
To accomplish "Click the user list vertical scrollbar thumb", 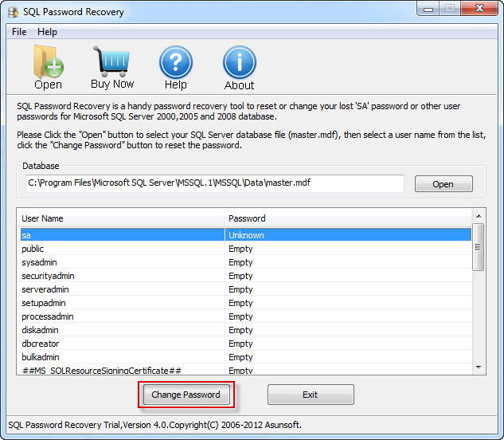I will coord(479,247).
